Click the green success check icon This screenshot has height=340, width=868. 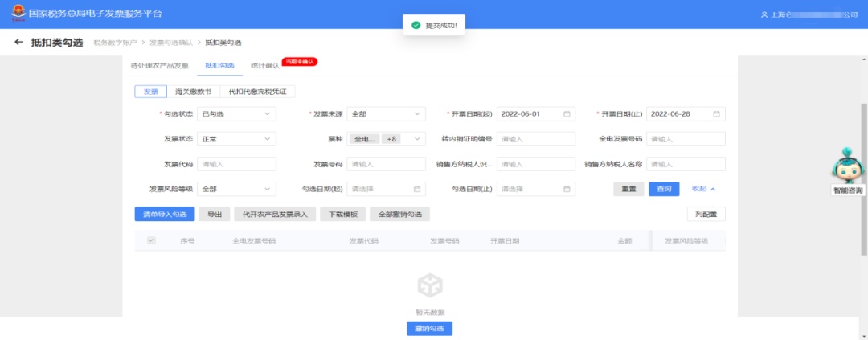click(416, 26)
